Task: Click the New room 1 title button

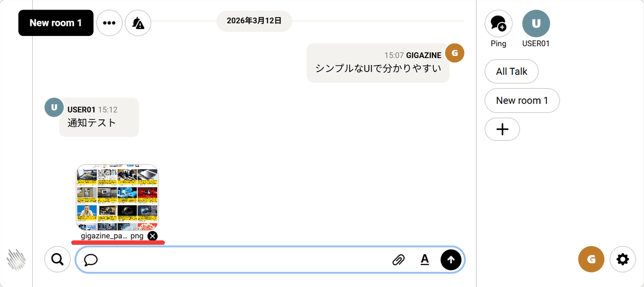Action: click(56, 23)
